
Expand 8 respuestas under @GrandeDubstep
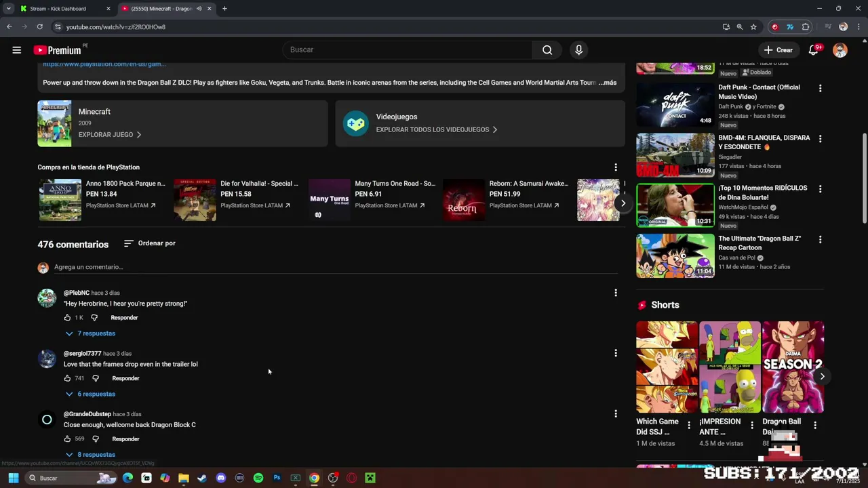click(90, 454)
